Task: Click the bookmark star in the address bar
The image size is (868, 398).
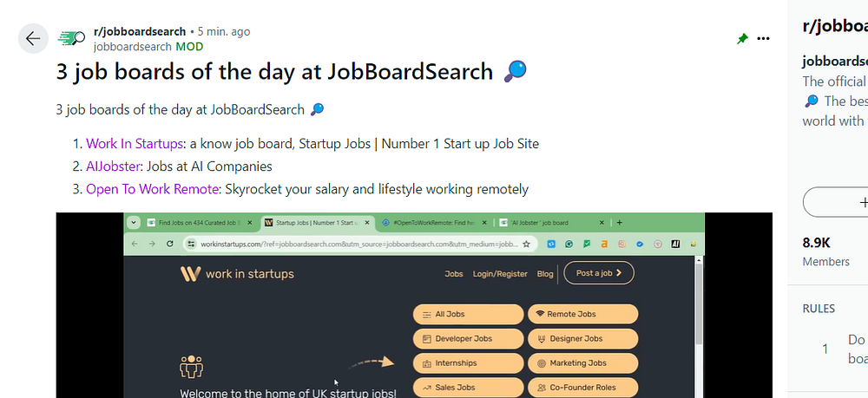Action: tap(526, 245)
